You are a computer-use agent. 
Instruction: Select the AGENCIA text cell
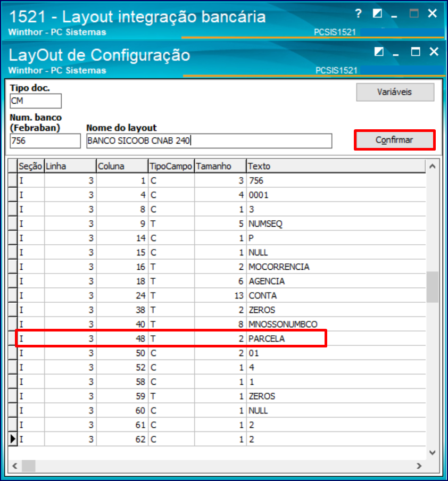[336, 281]
